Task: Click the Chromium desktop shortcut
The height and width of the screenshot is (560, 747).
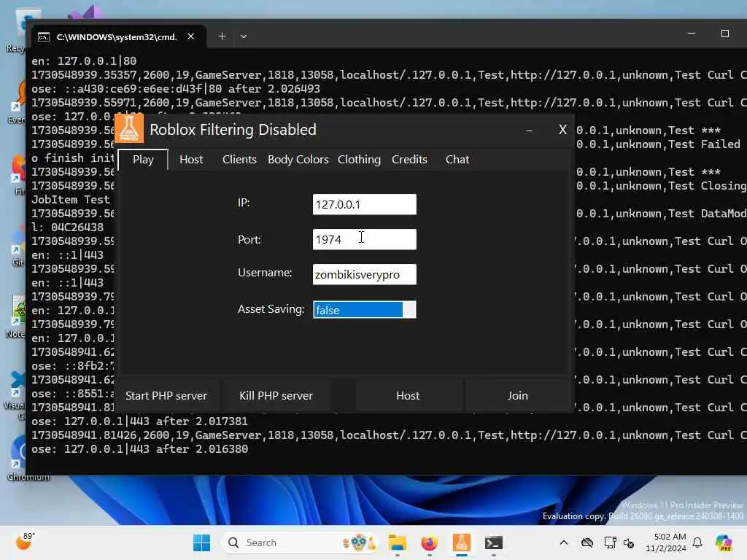Action: click(20, 458)
